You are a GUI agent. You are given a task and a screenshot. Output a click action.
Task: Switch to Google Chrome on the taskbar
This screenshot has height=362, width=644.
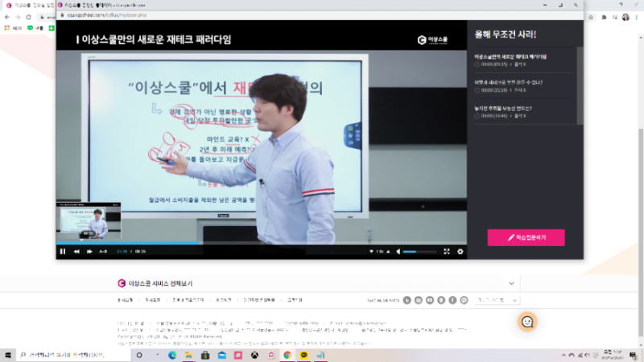(287, 355)
